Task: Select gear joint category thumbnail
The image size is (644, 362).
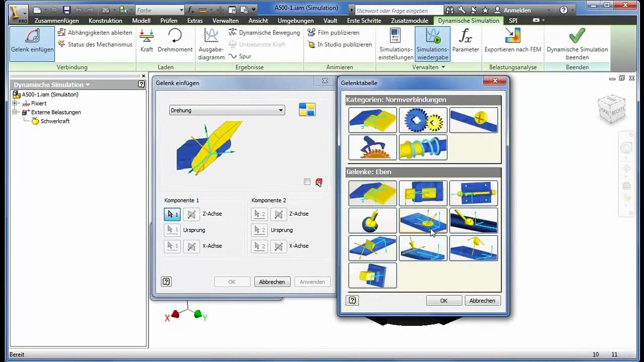Action: click(423, 120)
